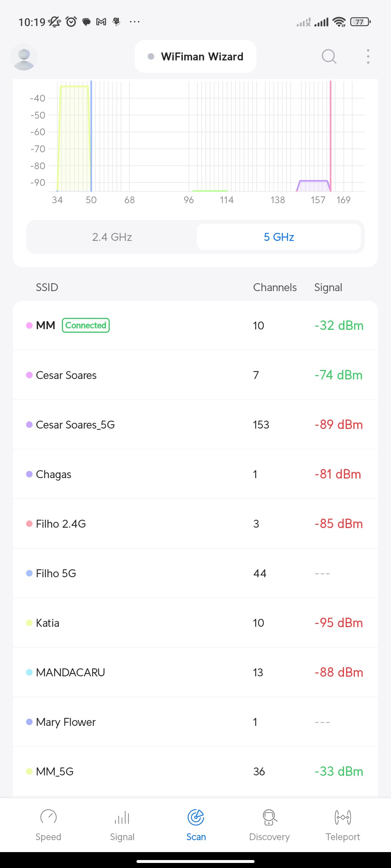The width and height of the screenshot is (391, 868).
Task: Tap the profile avatar icon
Action: click(x=24, y=57)
